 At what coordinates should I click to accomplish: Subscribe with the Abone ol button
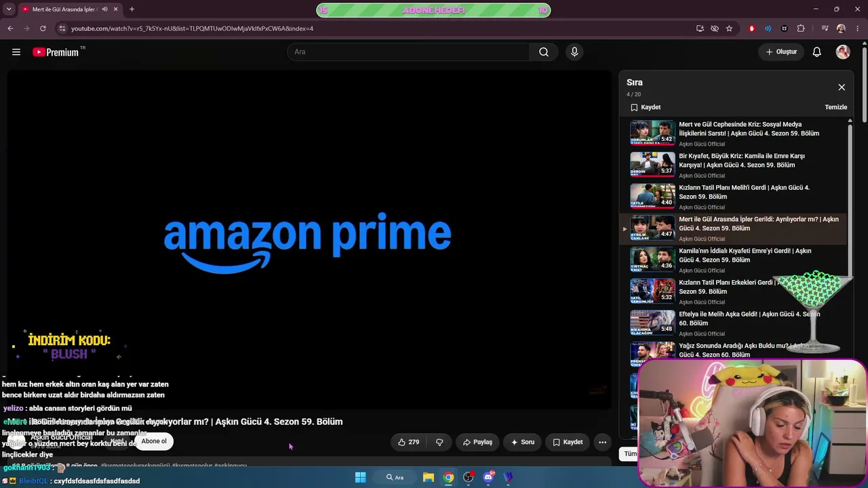[154, 441]
